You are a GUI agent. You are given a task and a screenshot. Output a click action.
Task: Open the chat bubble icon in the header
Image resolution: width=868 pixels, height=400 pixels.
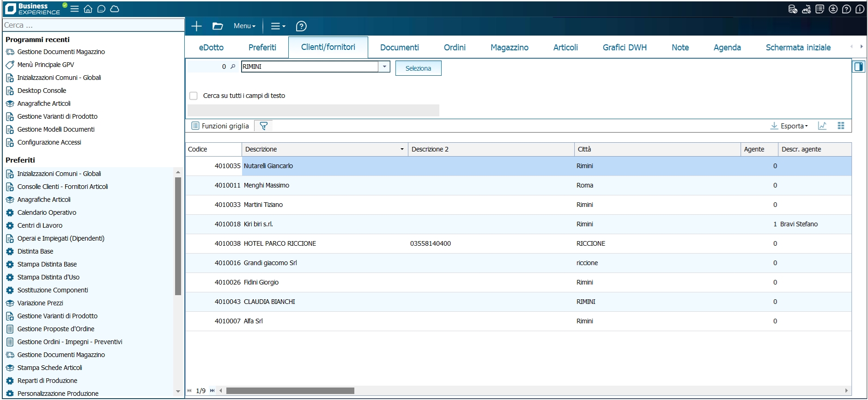tap(101, 9)
